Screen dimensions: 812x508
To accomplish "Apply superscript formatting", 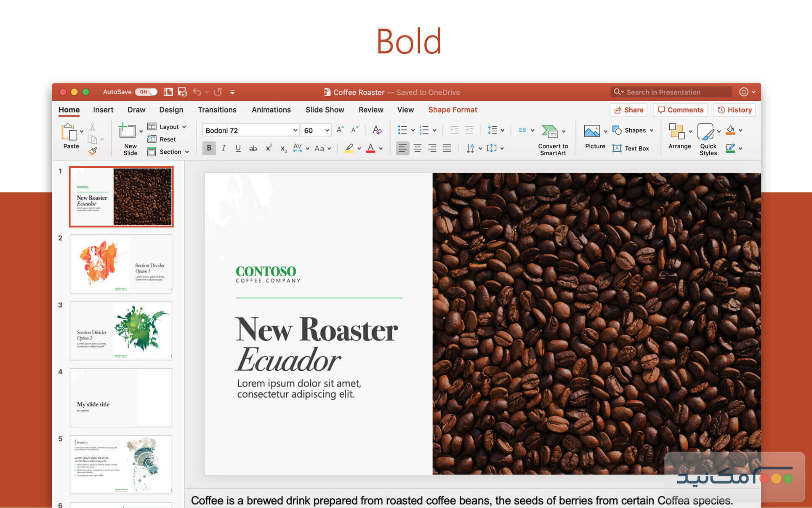I will tap(268, 148).
